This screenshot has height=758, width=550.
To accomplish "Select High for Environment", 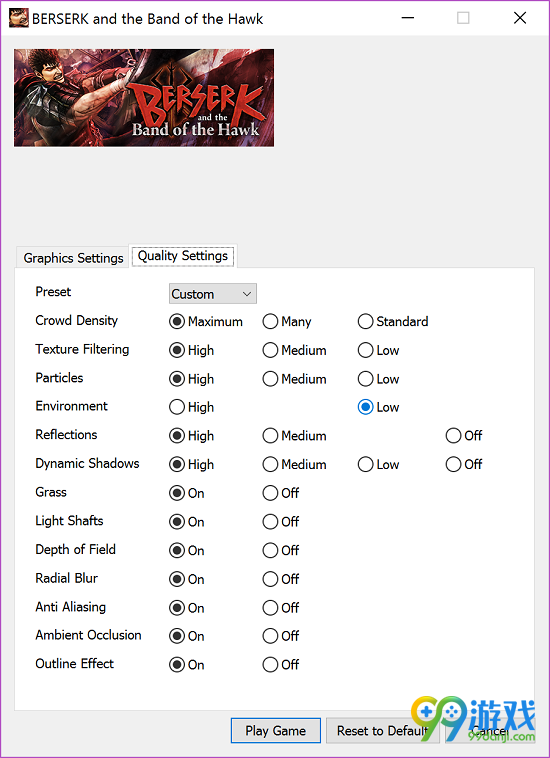I will pyautogui.click(x=191, y=407).
